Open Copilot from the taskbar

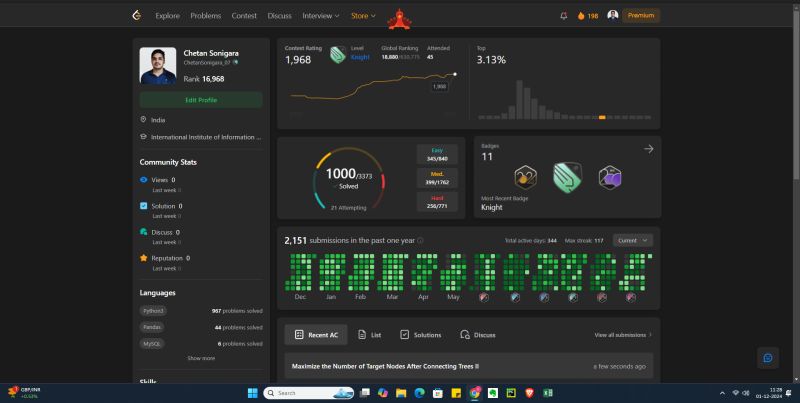pyautogui.click(x=383, y=393)
